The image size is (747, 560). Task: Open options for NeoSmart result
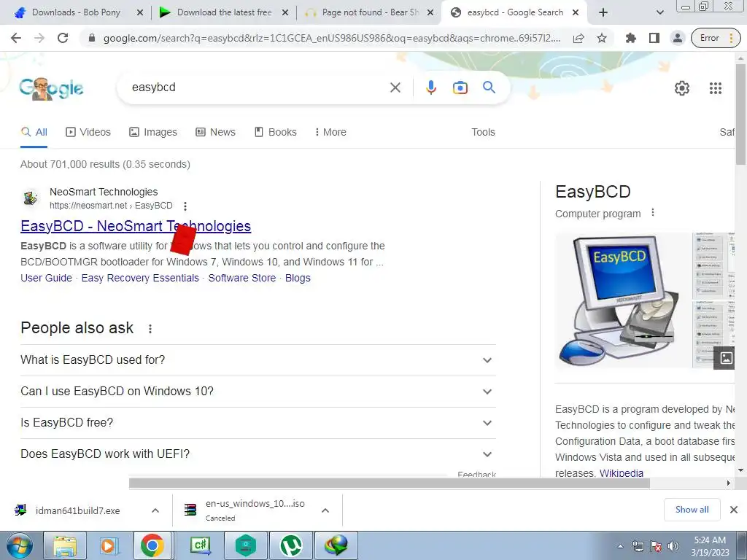click(185, 206)
